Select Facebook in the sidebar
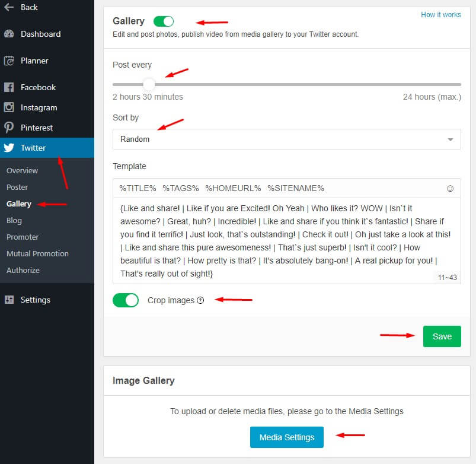The width and height of the screenshot is (476, 464). tap(47, 87)
